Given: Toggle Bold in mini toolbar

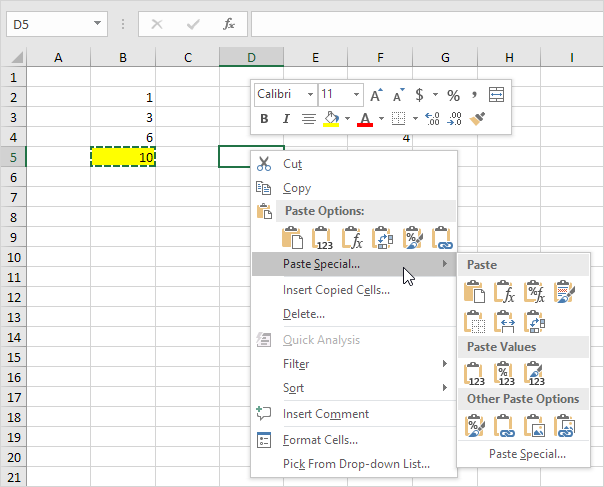Looking at the screenshot, I should click(x=264, y=119).
